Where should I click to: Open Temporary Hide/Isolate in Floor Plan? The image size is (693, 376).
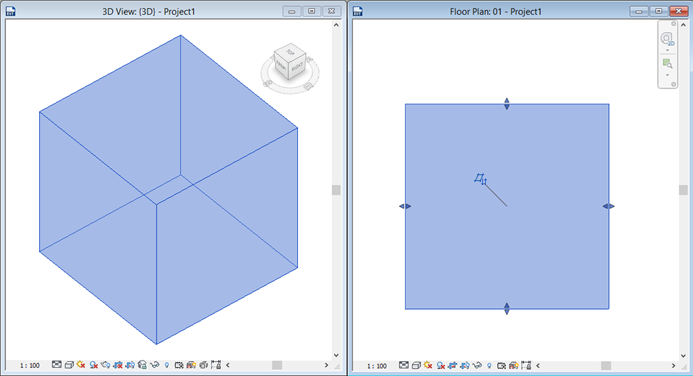pos(477,365)
